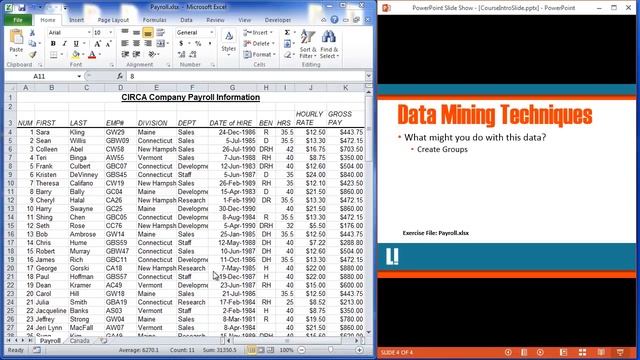Image resolution: width=640 pixels, height=360 pixels.
Task: Click the Center alignment icon
Action: point(136,43)
